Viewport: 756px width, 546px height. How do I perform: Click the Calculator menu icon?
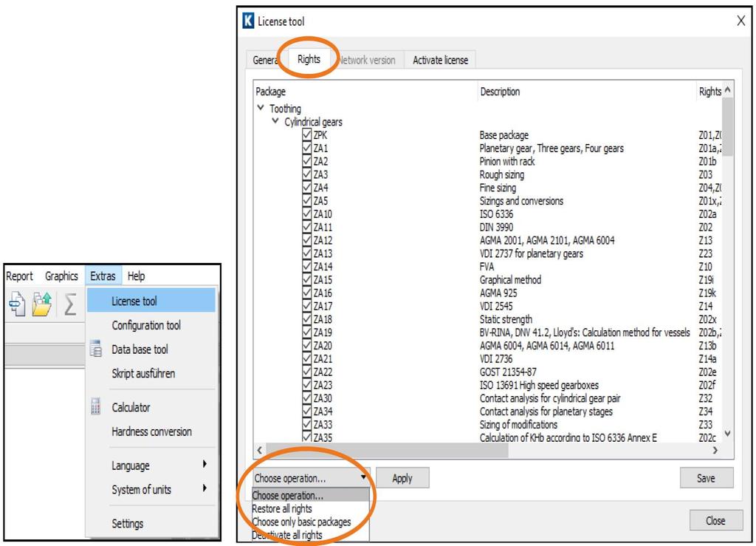click(96, 406)
